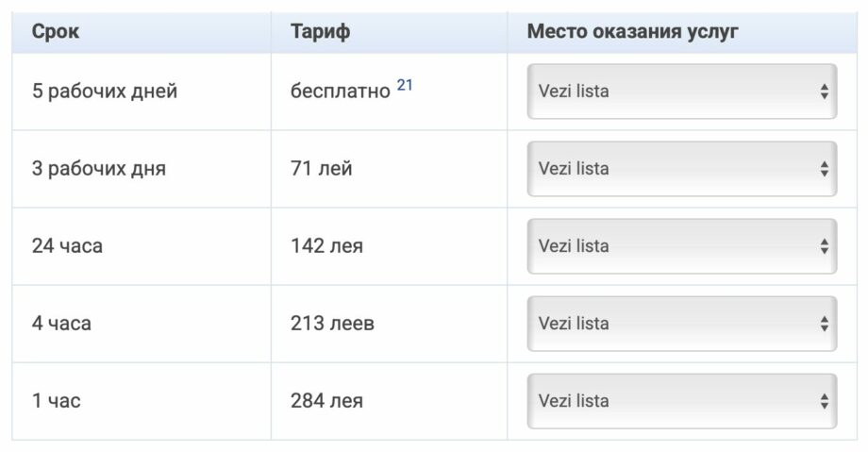Image resolution: width=868 pixels, height=452 pixels.
Task: Click the Срок column header
Action: tap(56, 31)
